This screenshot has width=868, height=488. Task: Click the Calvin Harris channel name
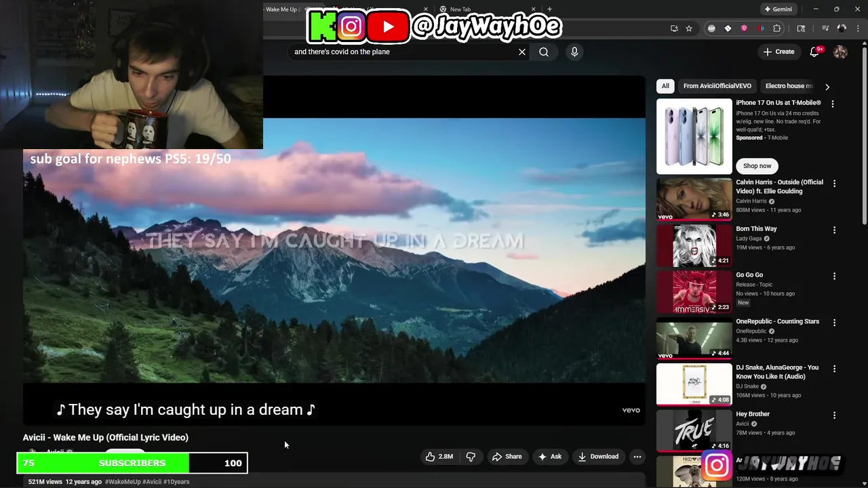tap(751, 201)
